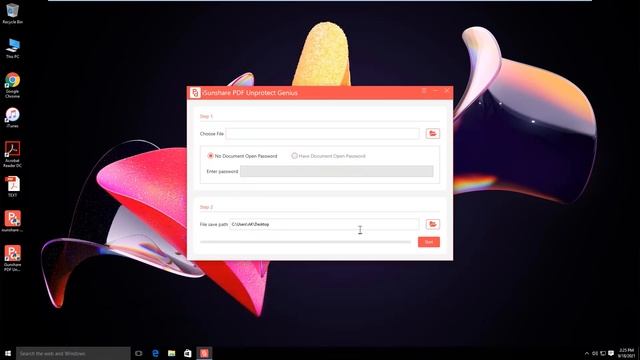Select the iTunes desktop shortcut
Image resolution: width=640 pixels, height=360 pixels.
click(x=13, y=118)
